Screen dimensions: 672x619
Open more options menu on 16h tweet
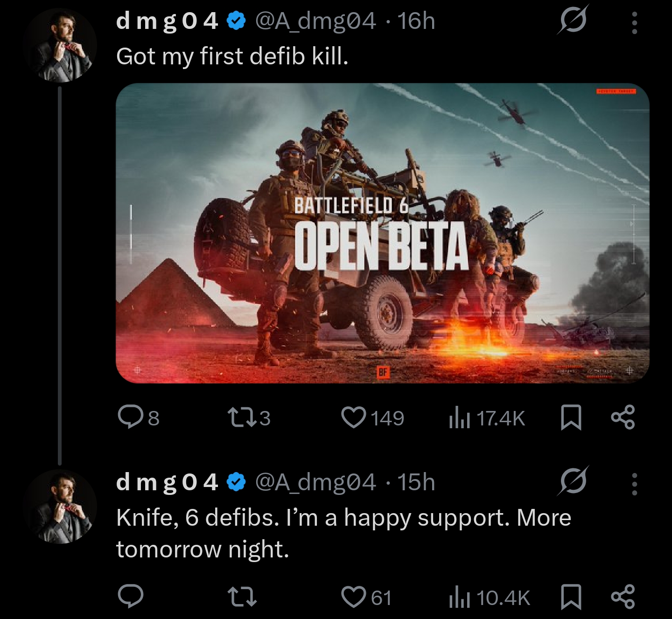(x=634, y=22)
